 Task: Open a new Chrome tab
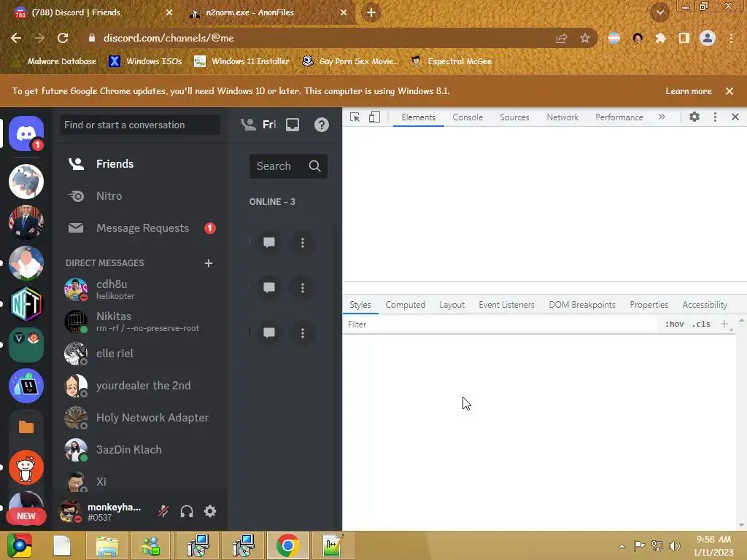pos(371,12)
